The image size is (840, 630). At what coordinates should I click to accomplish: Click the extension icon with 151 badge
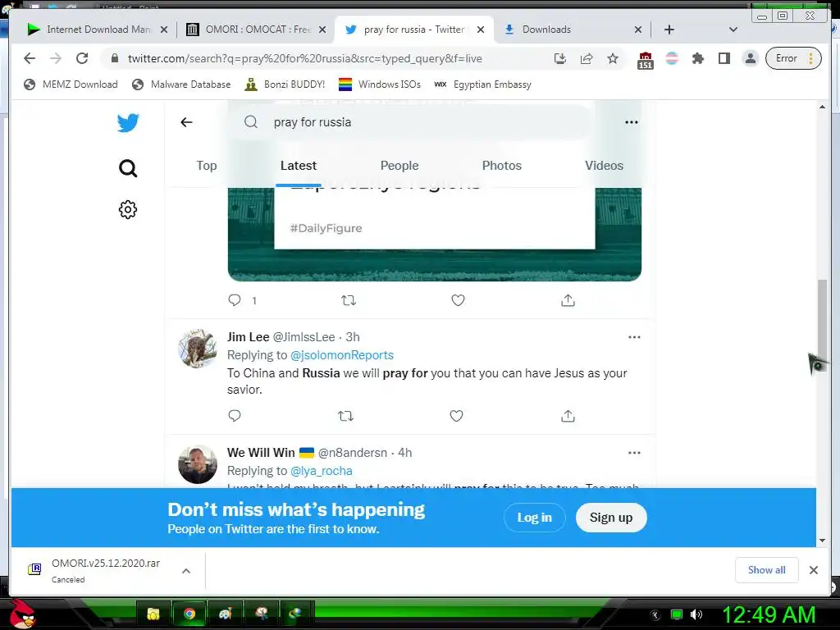(x=646, y=60)
